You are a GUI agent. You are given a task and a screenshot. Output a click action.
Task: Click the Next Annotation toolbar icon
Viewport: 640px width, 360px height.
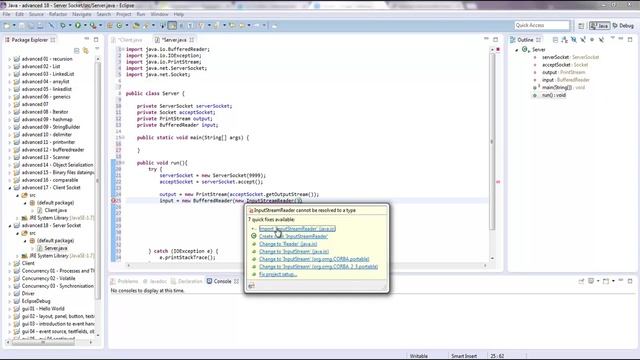pyautogui.click(x=201, y=26)
